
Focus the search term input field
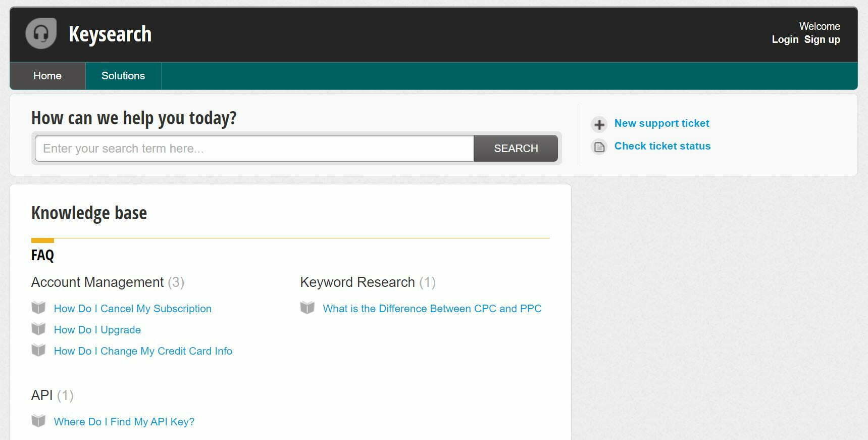point(254,149)
